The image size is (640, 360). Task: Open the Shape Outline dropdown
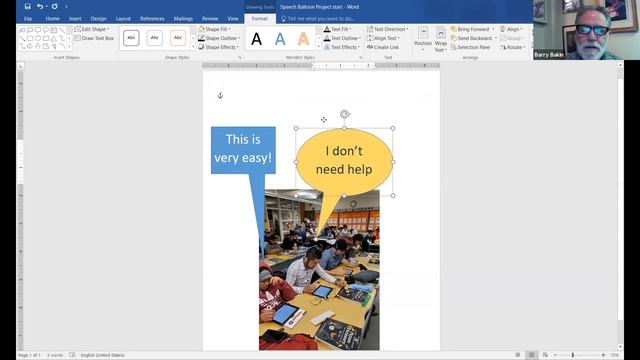[x=219, y=38]
